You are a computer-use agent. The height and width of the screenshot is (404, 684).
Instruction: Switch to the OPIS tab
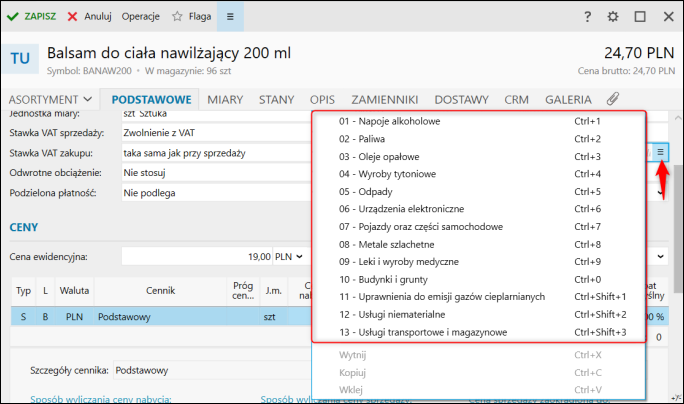tap(322, 99)
